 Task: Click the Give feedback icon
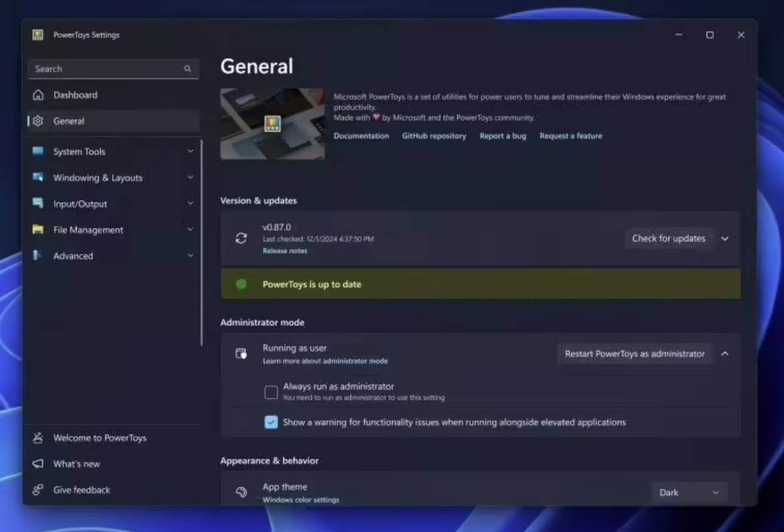click(x=38, y=490)
